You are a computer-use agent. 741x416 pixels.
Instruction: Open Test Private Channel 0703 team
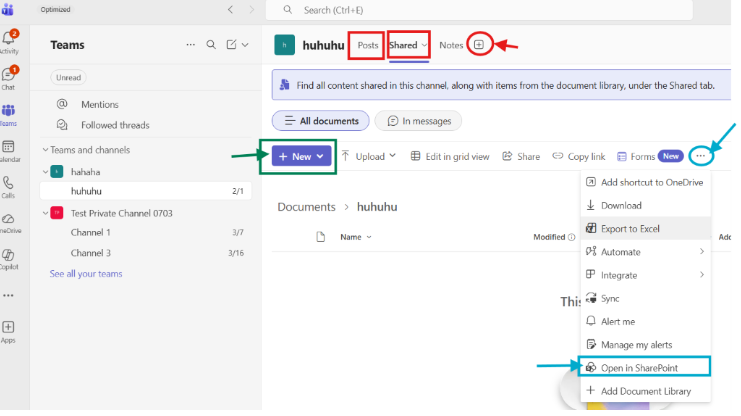point(121,213)
